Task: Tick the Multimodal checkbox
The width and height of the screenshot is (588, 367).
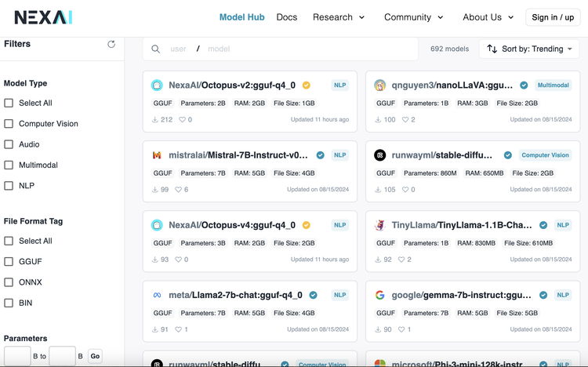Action: (x=9, y=165)
